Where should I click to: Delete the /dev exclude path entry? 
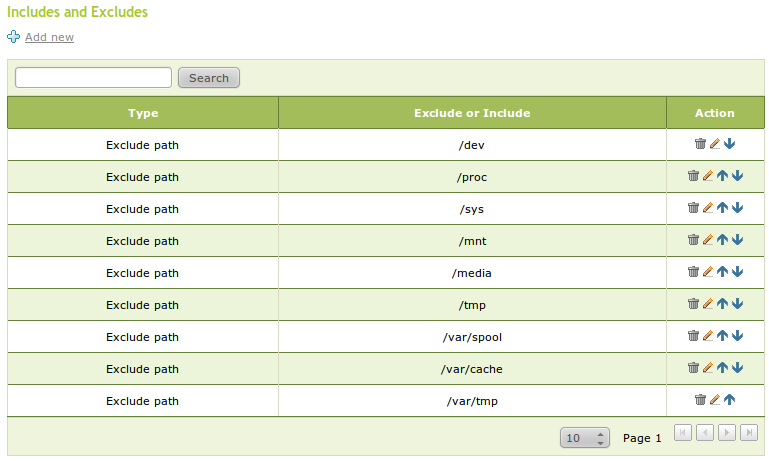coord(700,144)
